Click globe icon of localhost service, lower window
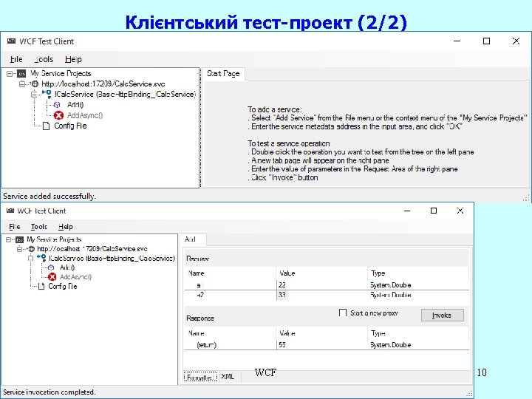This screenshot has width=532, height=399. click(x=31, y=249)
